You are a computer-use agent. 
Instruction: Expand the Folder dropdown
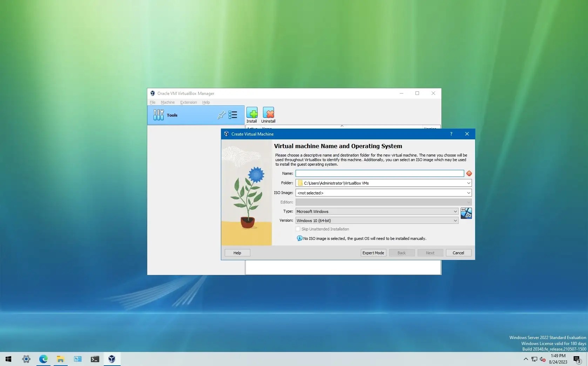468,183
